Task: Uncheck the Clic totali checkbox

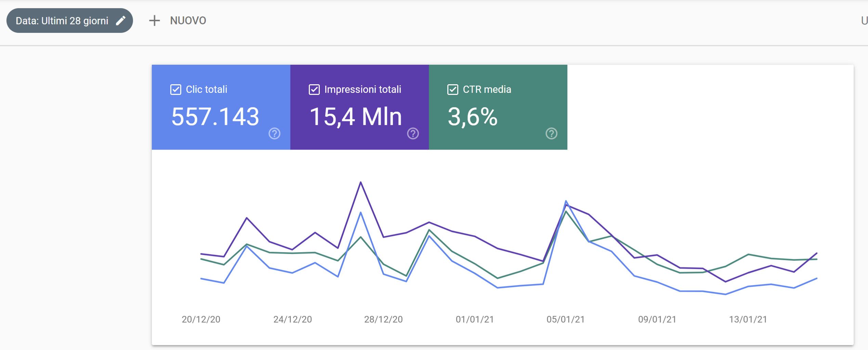Action: tap(176, 90)
